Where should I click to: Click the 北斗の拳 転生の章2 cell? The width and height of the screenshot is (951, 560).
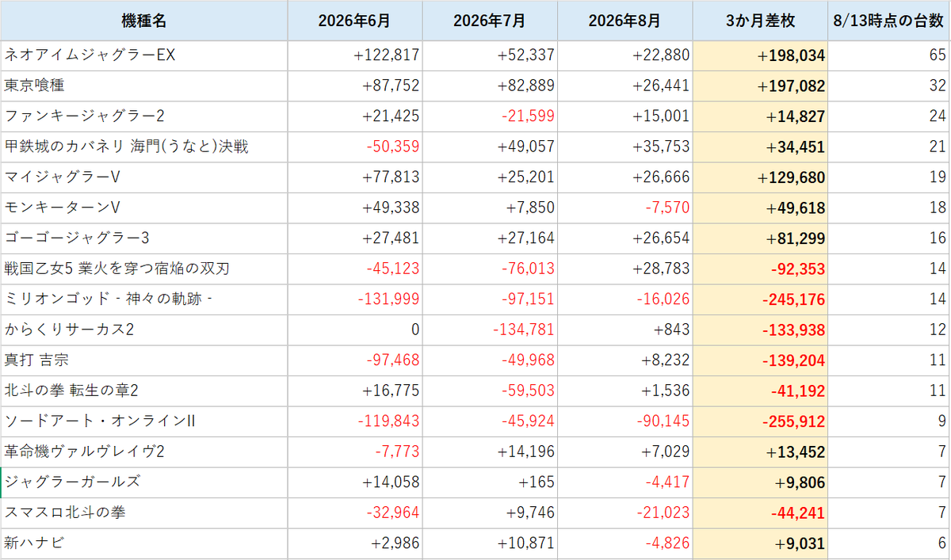[x=143, y=391]
